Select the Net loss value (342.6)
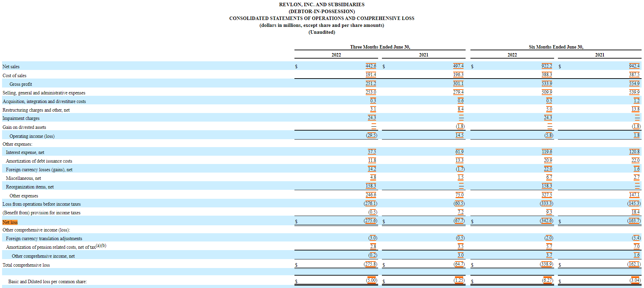Screen dimensions: 644x288 coord(547,220)
